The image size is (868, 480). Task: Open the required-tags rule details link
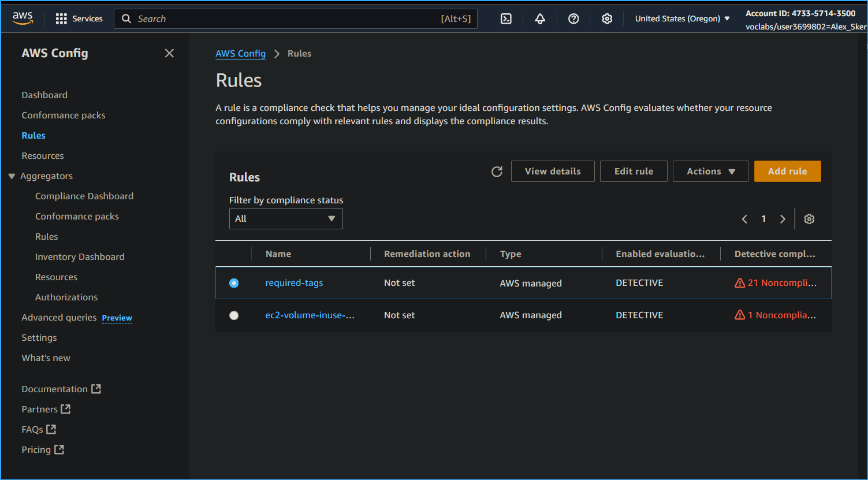294,282
